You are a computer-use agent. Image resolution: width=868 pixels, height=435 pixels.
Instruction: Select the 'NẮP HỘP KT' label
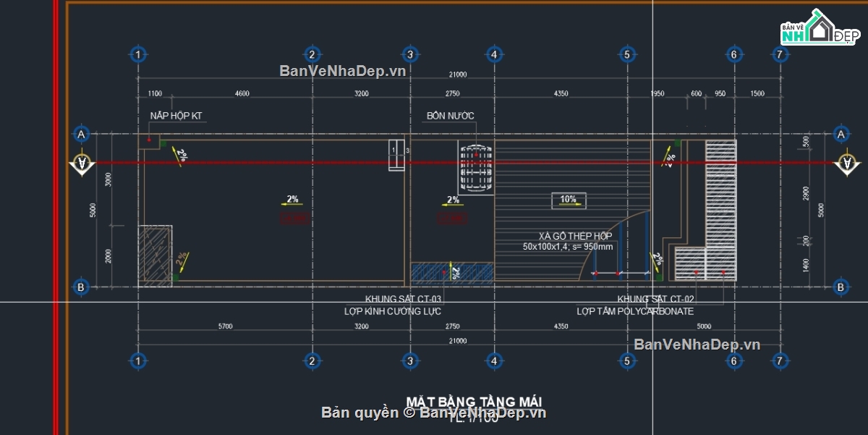pos(176,116)
